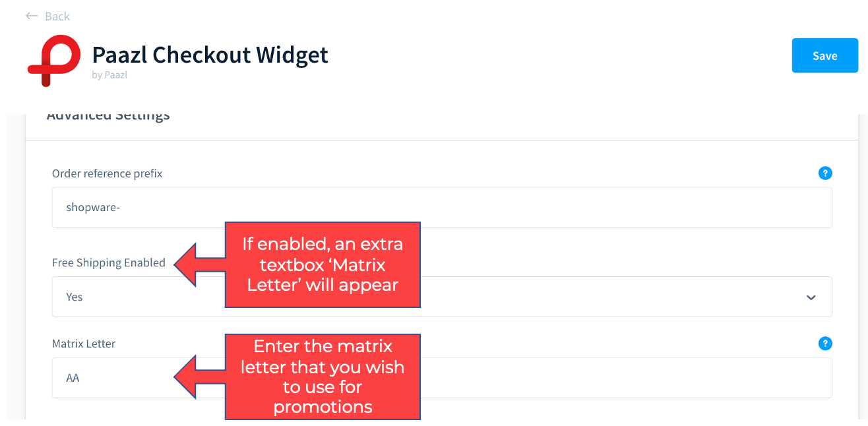Click the left-pointing Back arrow icon

pos(32,16)
